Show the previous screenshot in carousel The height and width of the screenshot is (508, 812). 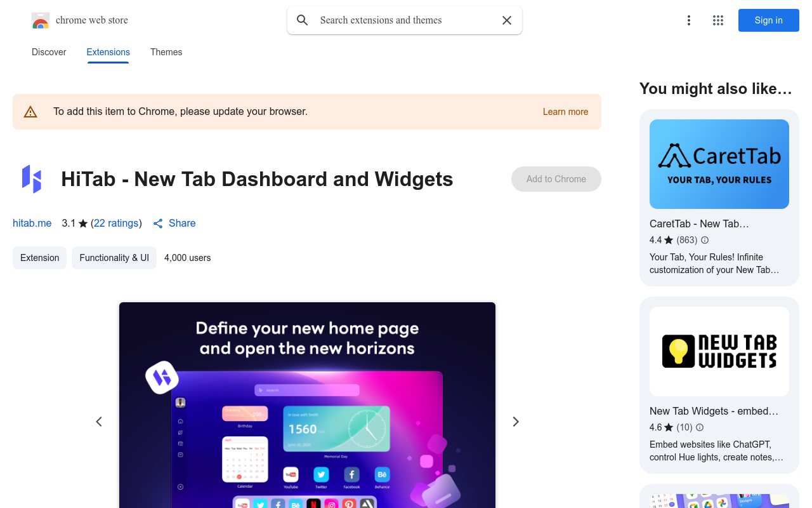click(x=99, y=422)
